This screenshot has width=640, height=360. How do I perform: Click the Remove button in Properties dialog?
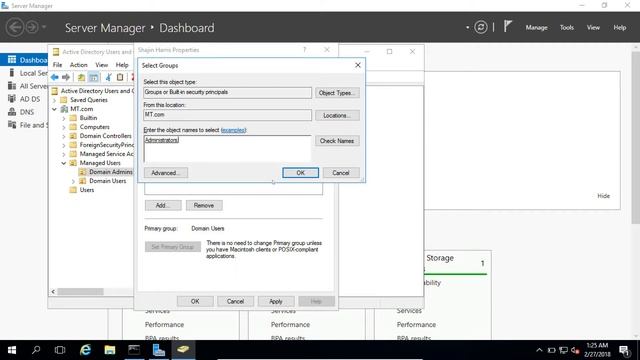click(204, 205)
